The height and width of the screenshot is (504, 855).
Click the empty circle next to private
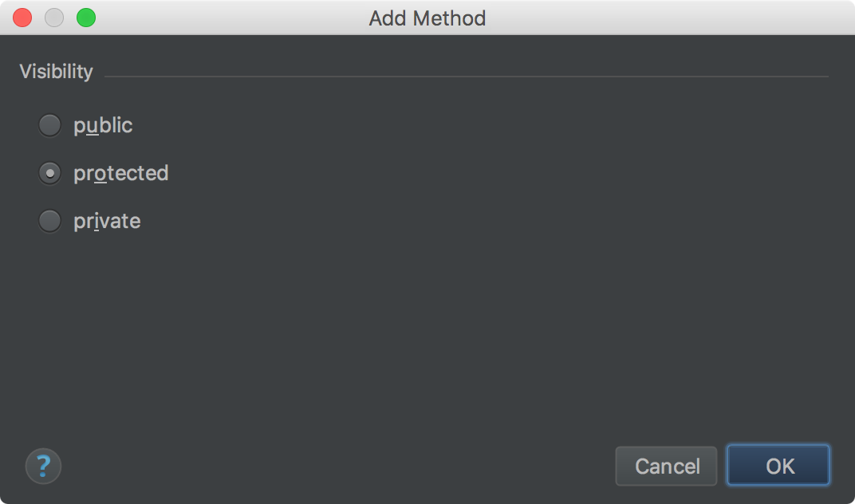pos(49,221)
